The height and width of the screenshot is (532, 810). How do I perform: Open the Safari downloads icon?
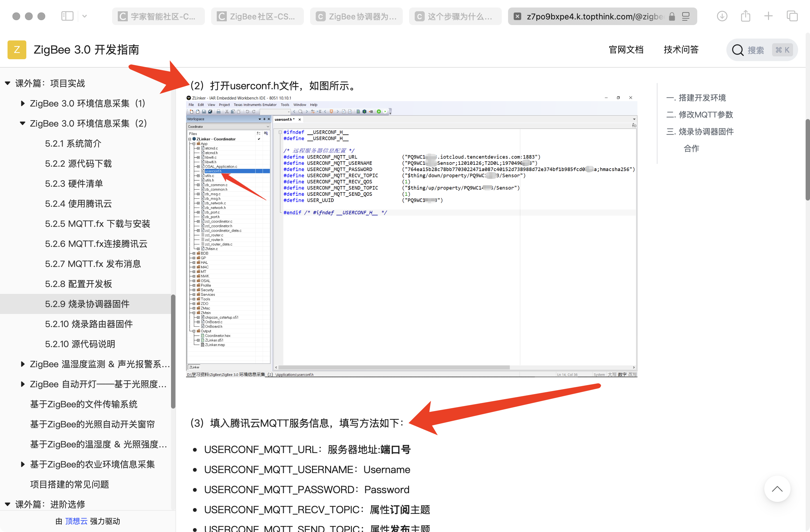(x=722, y=16)
